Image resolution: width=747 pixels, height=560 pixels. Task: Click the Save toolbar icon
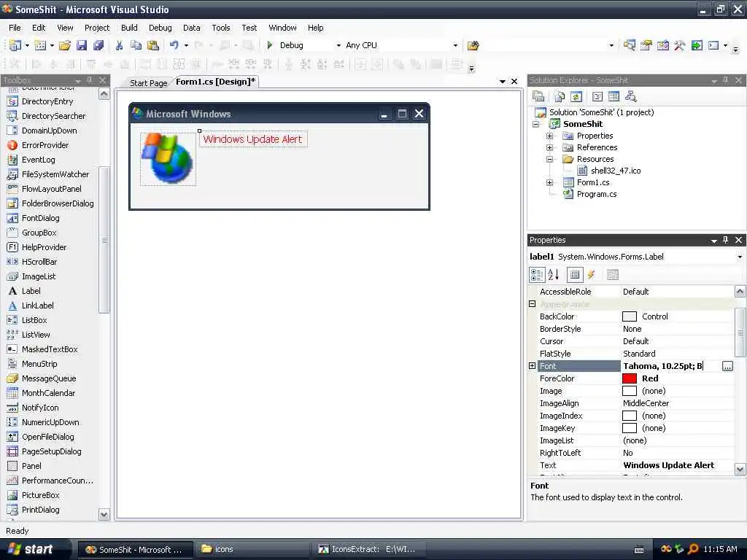(x=82, y=45)
